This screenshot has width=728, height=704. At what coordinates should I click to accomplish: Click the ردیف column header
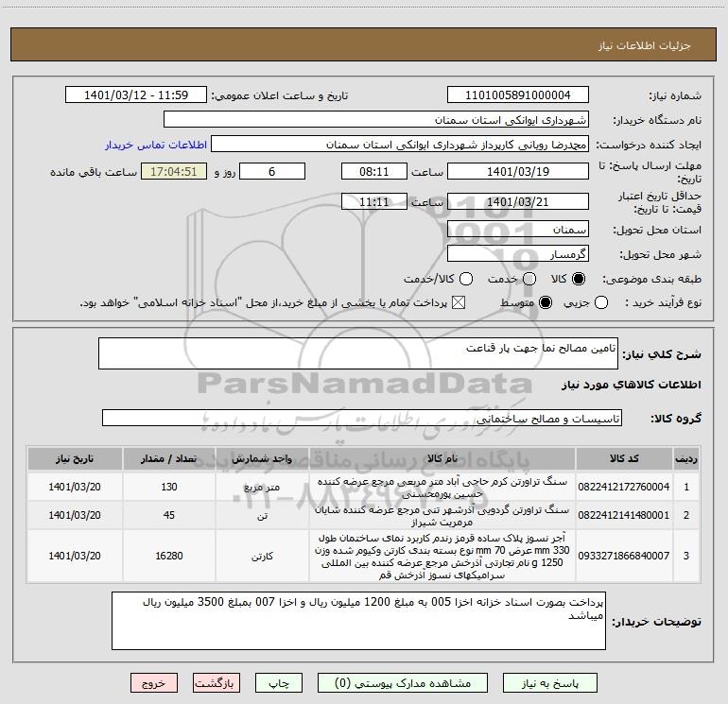tap(686, 458)
